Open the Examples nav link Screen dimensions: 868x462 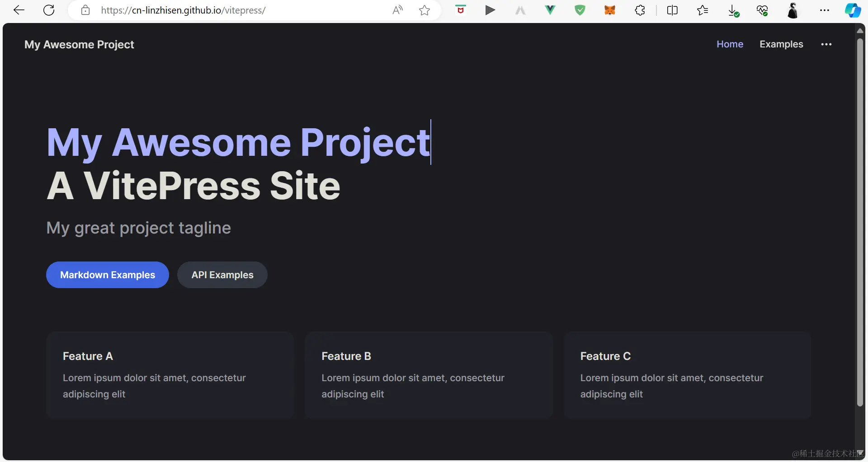tap(781, 44)
